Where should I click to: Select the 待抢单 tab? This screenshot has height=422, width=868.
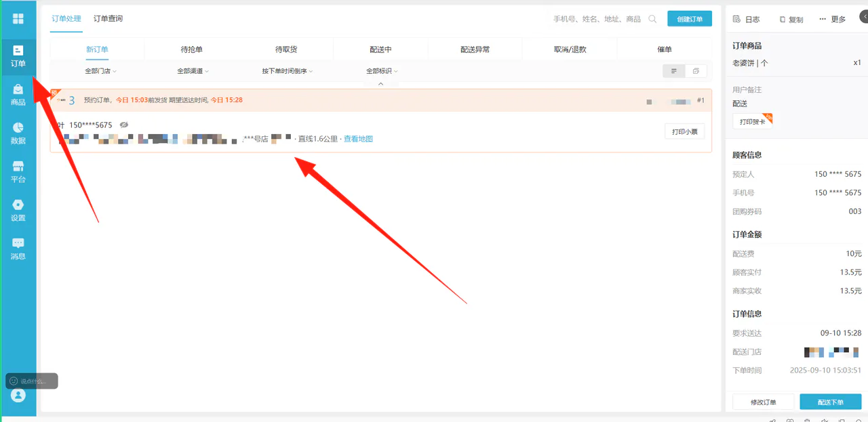(192, 49)
